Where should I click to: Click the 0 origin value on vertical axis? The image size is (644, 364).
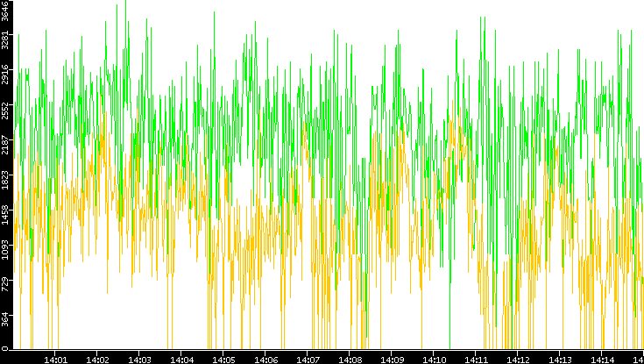coord(5,349)
